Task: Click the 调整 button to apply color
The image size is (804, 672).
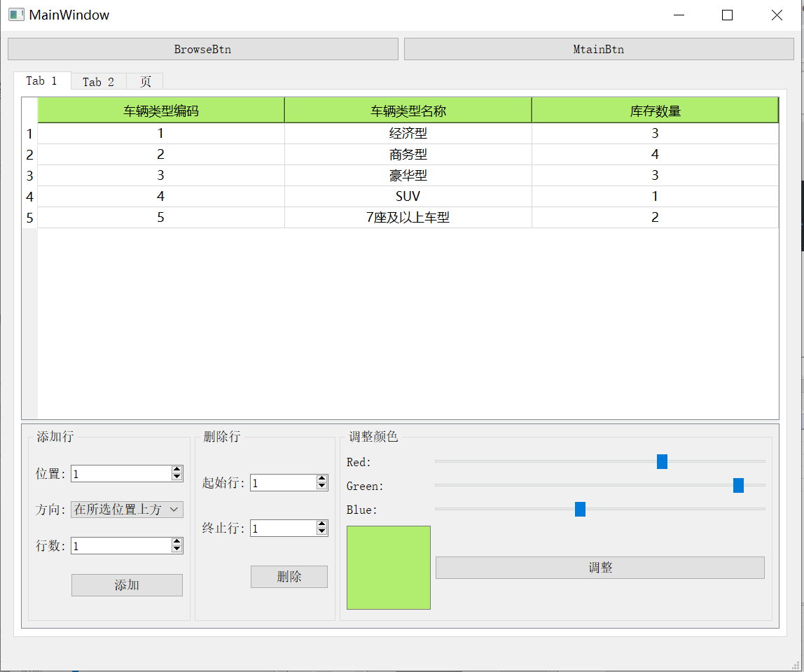Action: click(599, 567)
